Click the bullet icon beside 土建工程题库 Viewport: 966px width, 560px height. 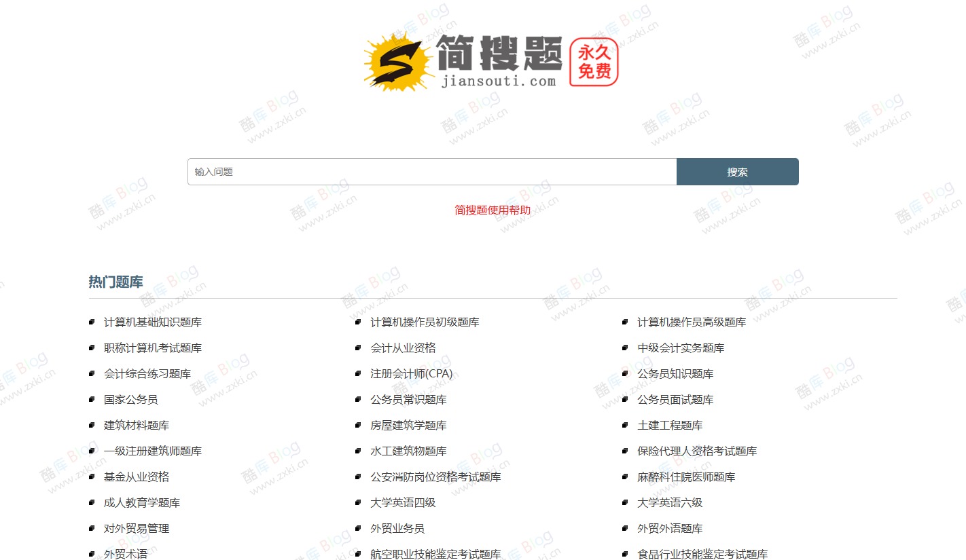625,425
